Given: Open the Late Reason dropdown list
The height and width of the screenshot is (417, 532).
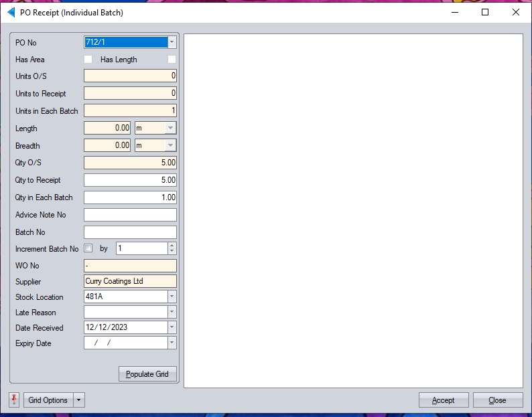Looking at the screenshot, I should pos(172,312).
